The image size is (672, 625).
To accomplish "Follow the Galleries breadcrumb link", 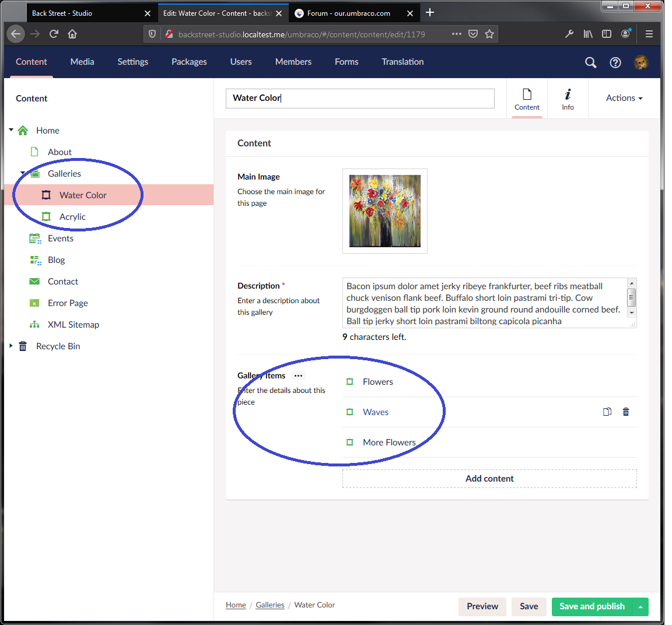I will [x=270, y=605].
